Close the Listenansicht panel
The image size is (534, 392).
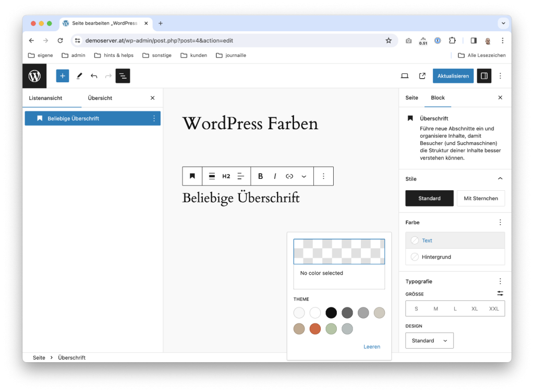[x=153, y=98]
